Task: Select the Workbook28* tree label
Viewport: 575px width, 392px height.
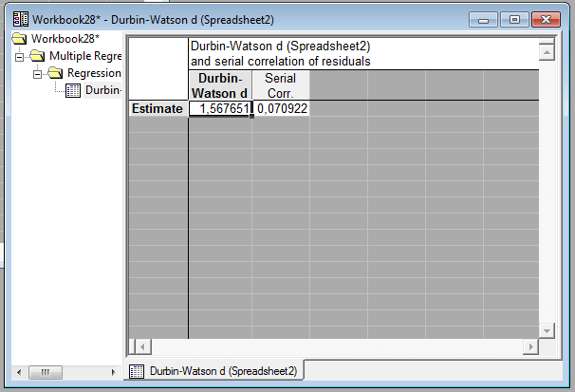Action: (65, 39)
